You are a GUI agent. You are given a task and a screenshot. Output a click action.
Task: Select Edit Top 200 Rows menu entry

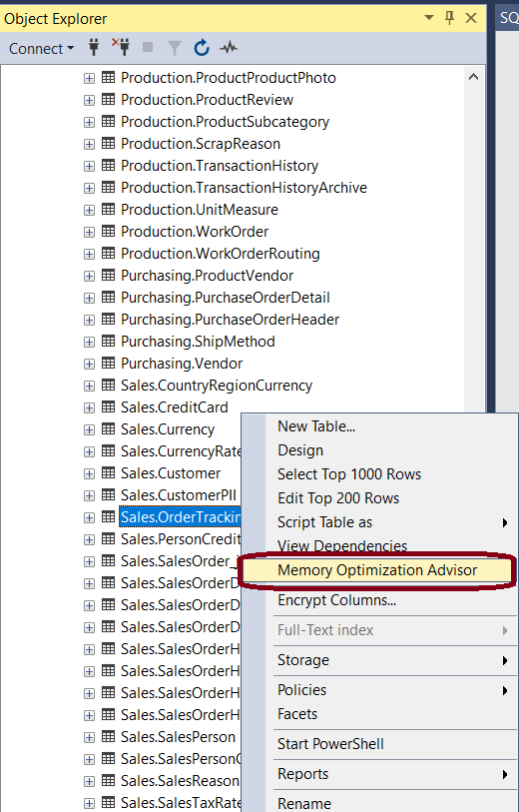coord(338,498)
